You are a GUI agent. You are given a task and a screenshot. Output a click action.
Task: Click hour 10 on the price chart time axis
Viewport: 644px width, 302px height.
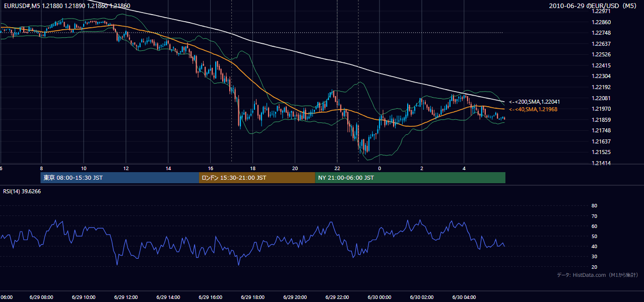pyautogui.click(x=84, y=168)
